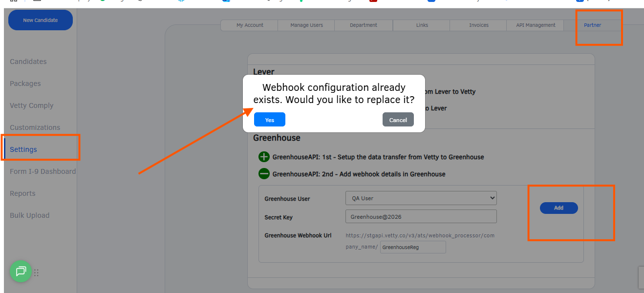Open the Reports section

click(x=22, y=193)
